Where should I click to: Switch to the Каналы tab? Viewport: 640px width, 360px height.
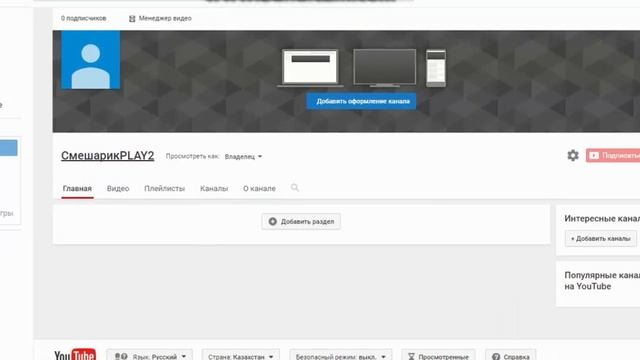(x=214, y=189)
